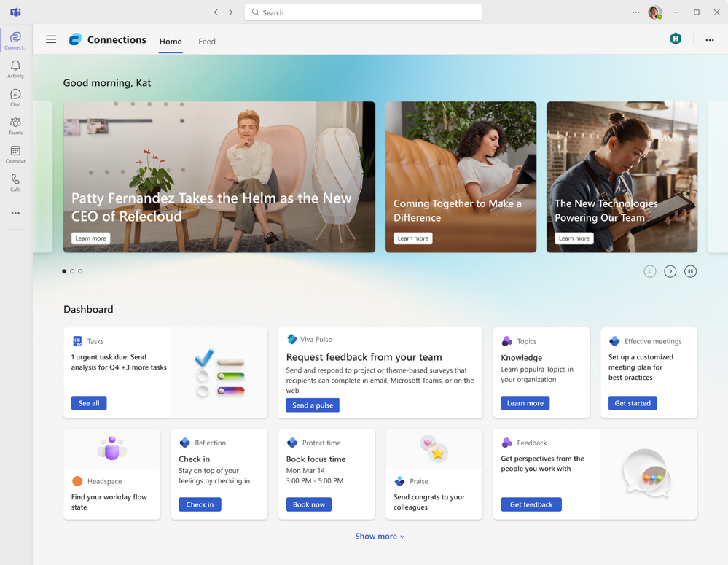Viewport: 728px width, 565px height.
Task: Open Teams in the left rail
Action: point(15,126)
